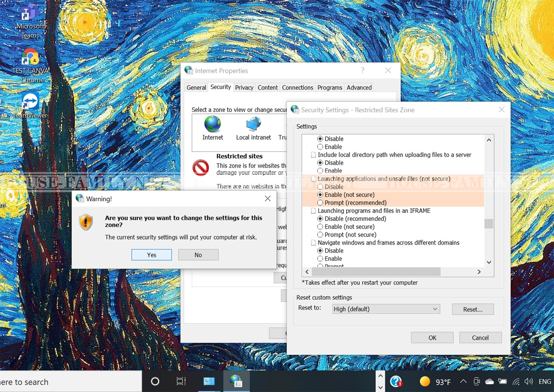Viewport: 554px width, 392px height.
Task: Click the settings list scroll down arrow
Action: click(489, 262)
